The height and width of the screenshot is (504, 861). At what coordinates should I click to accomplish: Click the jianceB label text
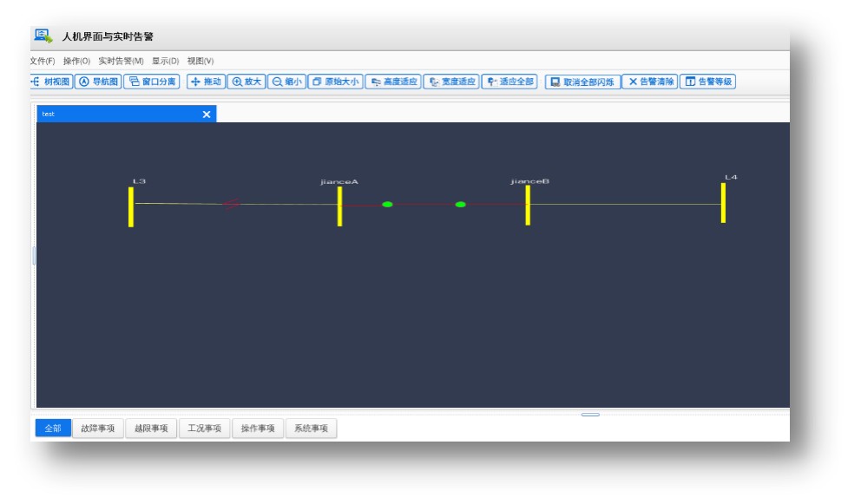pyautogui.click(x=530, y=180)
